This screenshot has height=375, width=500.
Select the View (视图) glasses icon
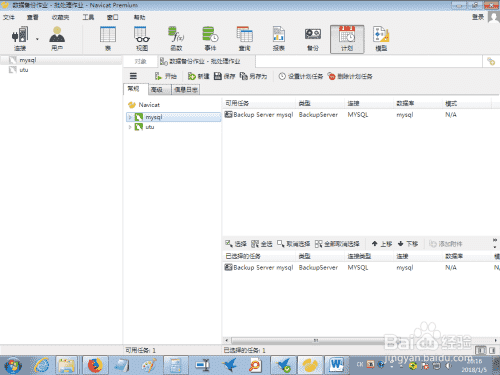click(x=142, y=39)
